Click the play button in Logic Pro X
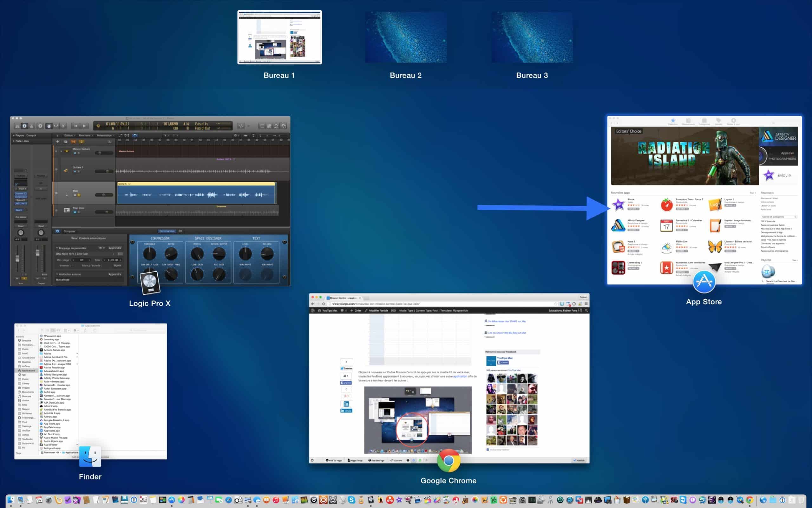Screen dimensions: 812x508 pos(84,126)
